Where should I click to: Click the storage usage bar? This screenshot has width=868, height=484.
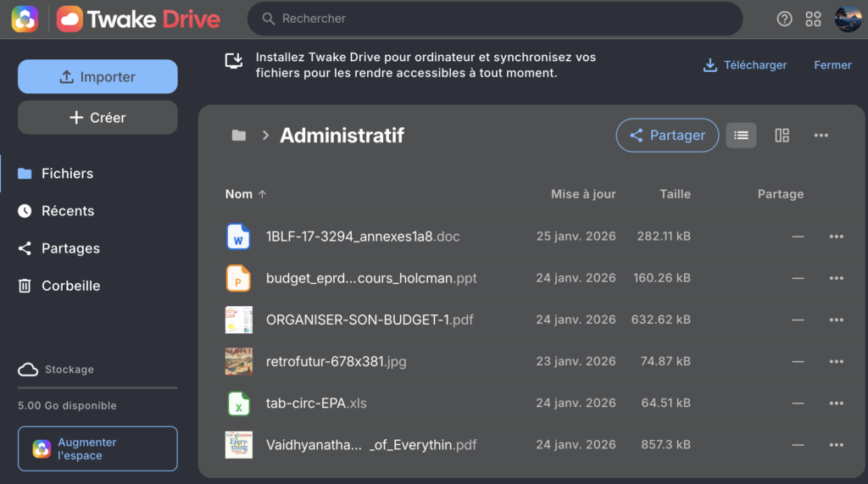coord(97,387)
